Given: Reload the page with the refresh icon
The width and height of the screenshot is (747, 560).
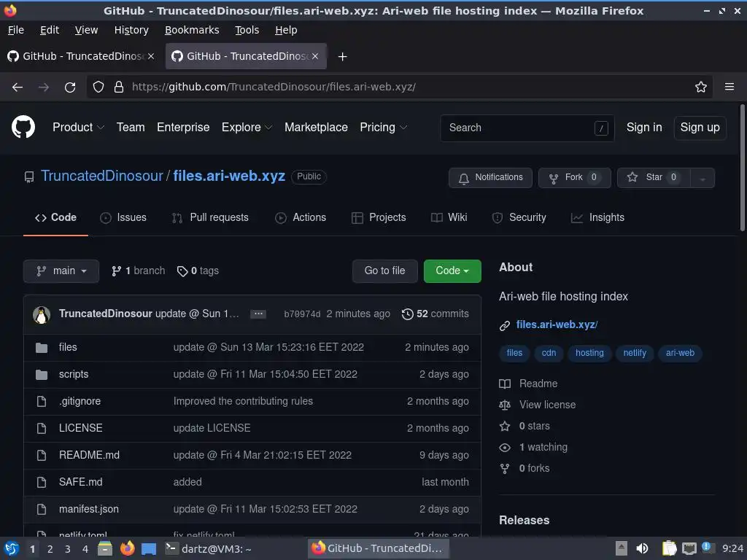Looking at the screenshot, I should [70, 87].
